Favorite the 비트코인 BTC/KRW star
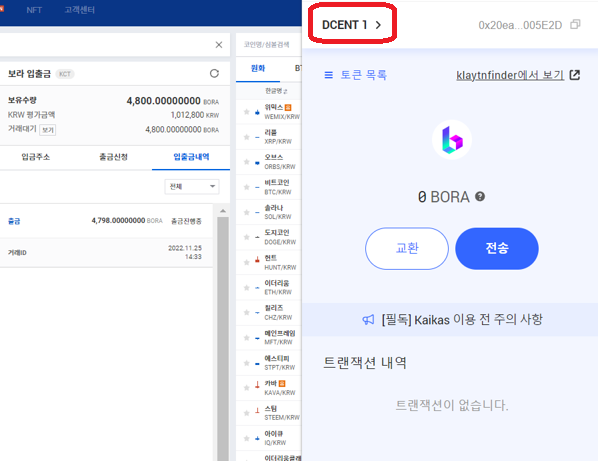This screenshot has height=461, width=598. [x=246, y=187]
